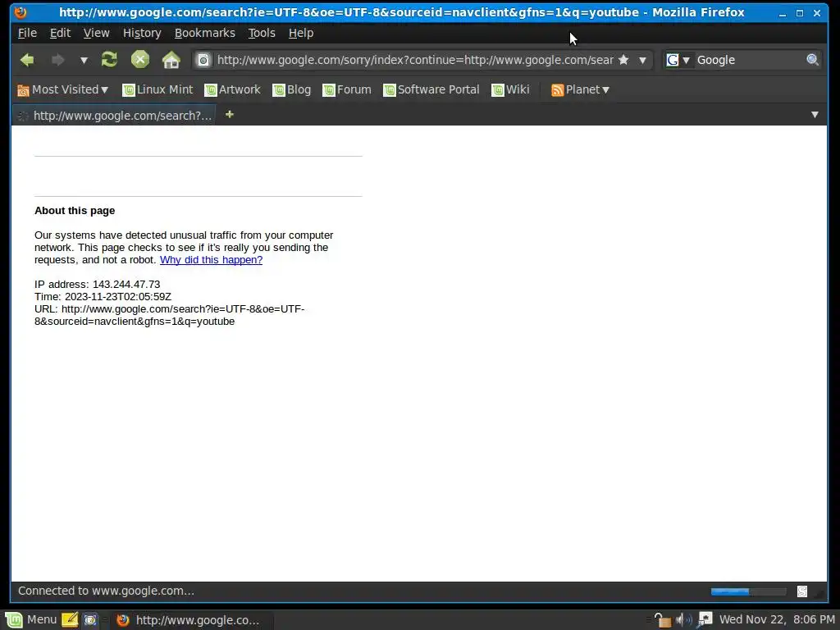Click the 'Why did this happen?' link
This screenshot has height=630, width=840.
[211, 260]
